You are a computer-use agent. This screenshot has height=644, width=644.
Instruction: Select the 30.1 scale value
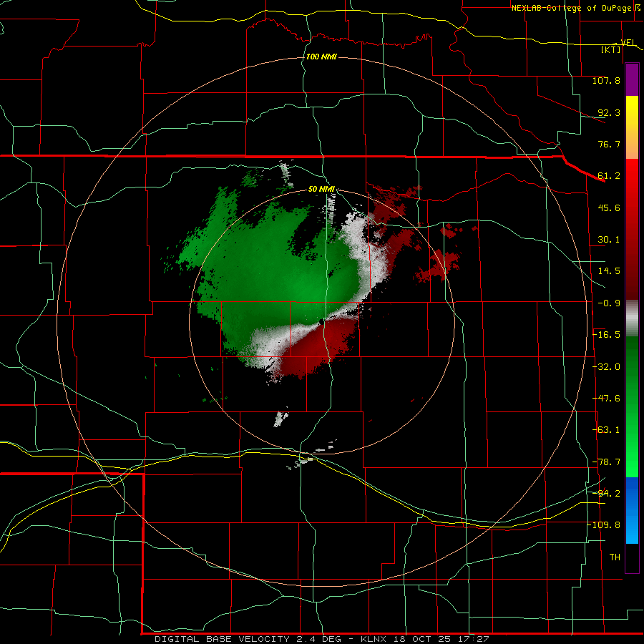[x=609, y=240]
